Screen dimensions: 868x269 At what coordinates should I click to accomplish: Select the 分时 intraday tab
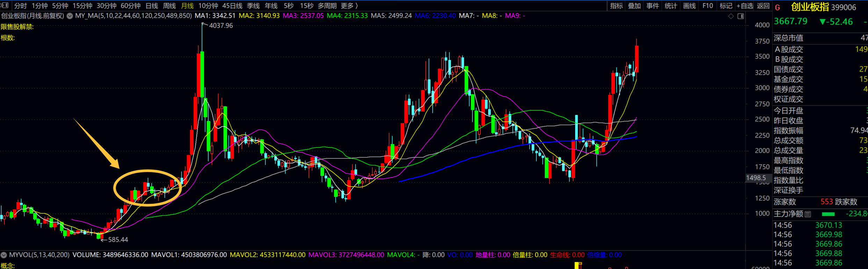point(20,6)
